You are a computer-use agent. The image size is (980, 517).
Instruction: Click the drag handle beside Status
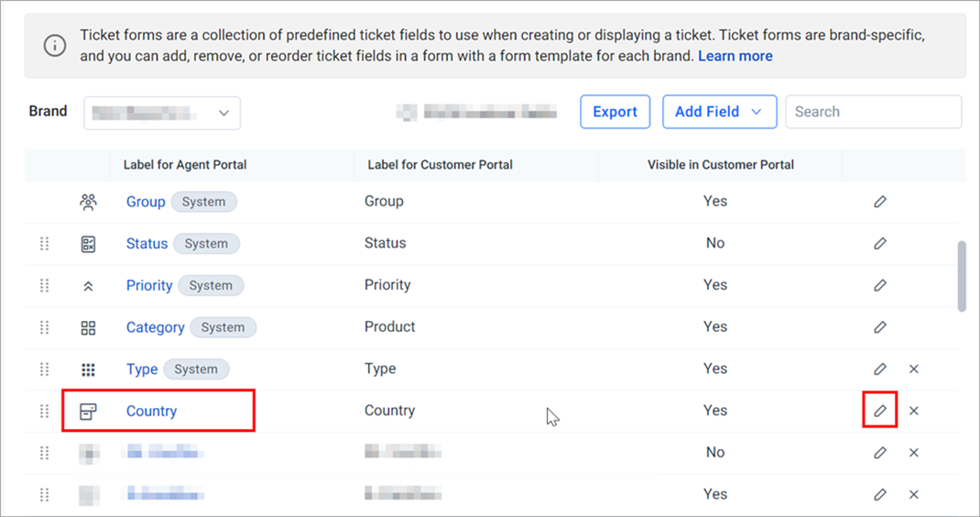point(44,244)
